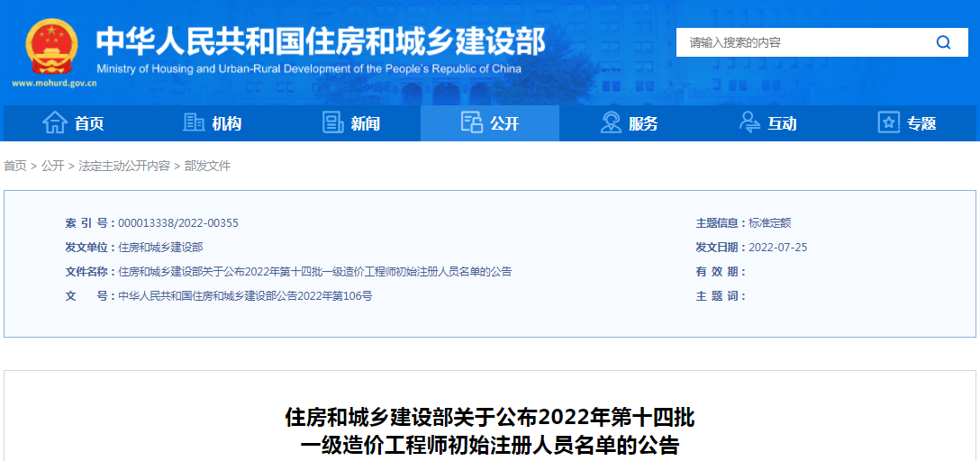Image resolution: width=980 pixels, height=461 pixels.
Task: Go to 公开 in the breadcrumb
Action: (x=53, y=167)
